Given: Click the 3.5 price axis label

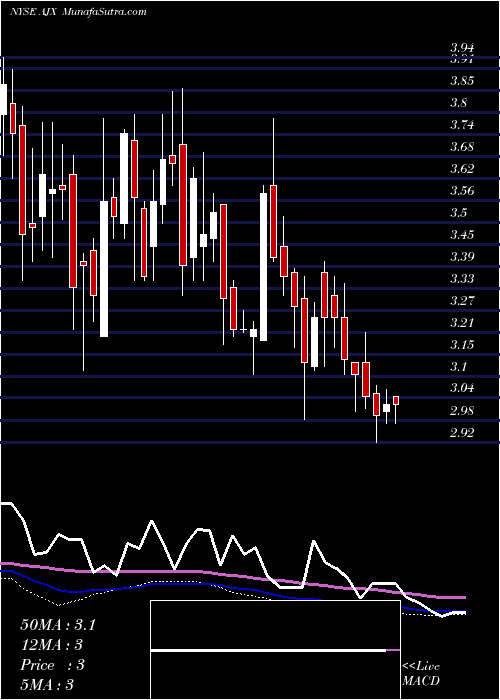Looking at the screenshot, I should [x=458, y=213].
